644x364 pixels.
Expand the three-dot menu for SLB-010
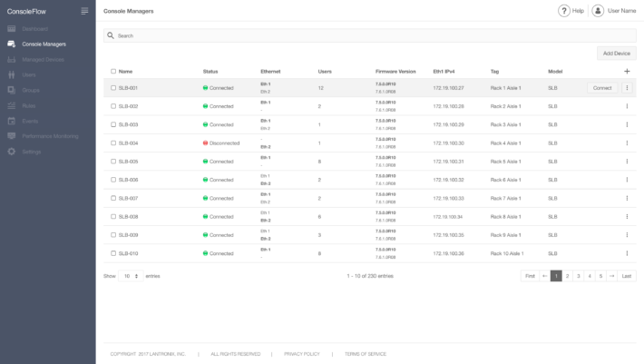(627, 253)
